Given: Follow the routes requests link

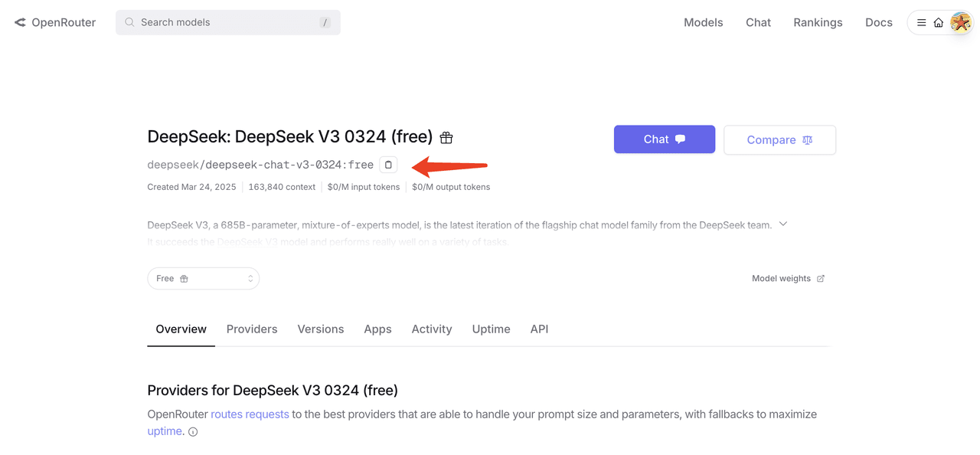Looking at the screenshot, I should pos(250,414).
